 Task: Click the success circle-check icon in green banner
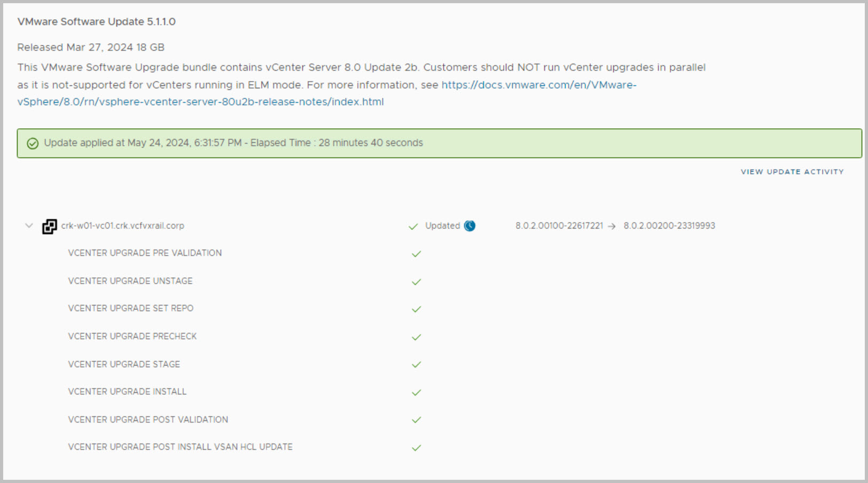coord(33,143)
